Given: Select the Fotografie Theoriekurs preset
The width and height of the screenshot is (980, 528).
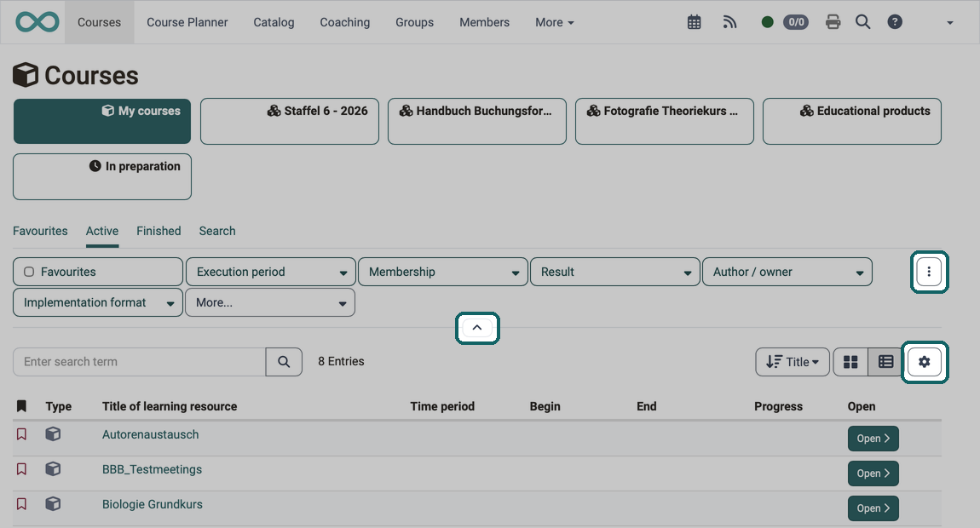Looking at the screenshot, I should 665,121.
